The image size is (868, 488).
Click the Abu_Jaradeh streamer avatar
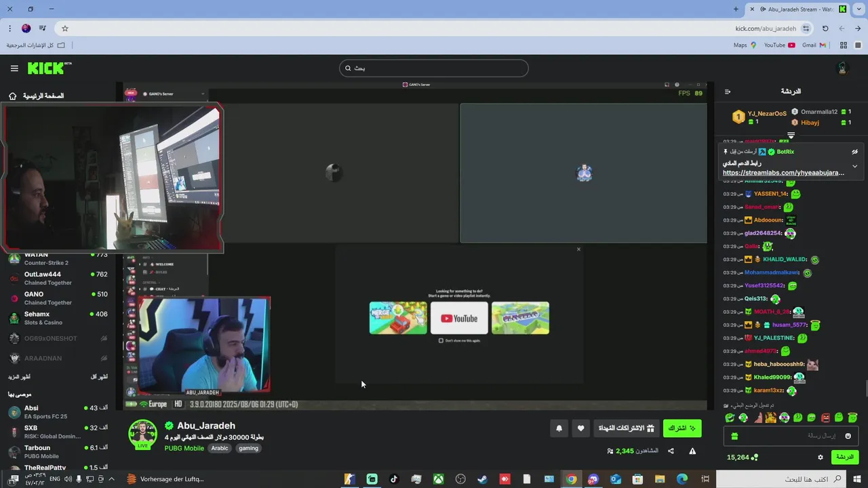[x=143, y=434]
